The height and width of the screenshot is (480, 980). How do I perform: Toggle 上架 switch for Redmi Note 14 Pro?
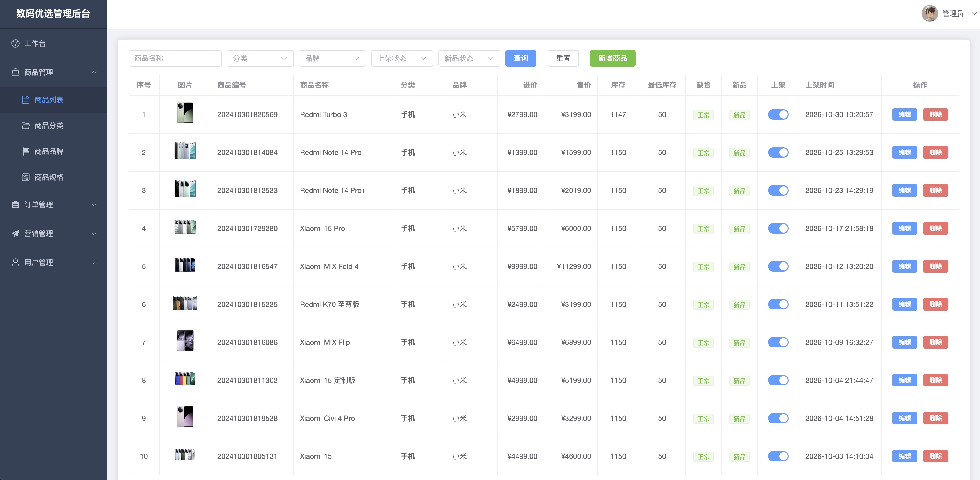778,153
